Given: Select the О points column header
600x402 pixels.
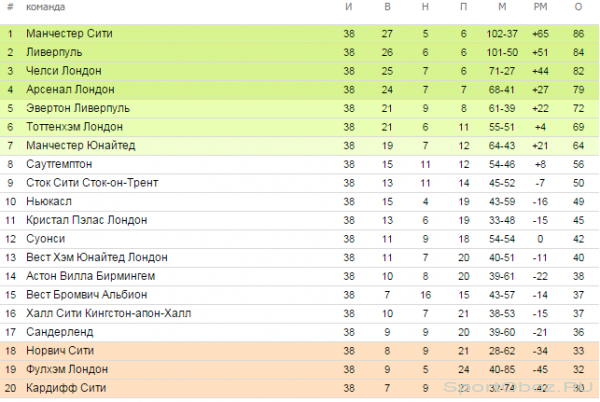Looking at the screenshot, I should point(578,7).
